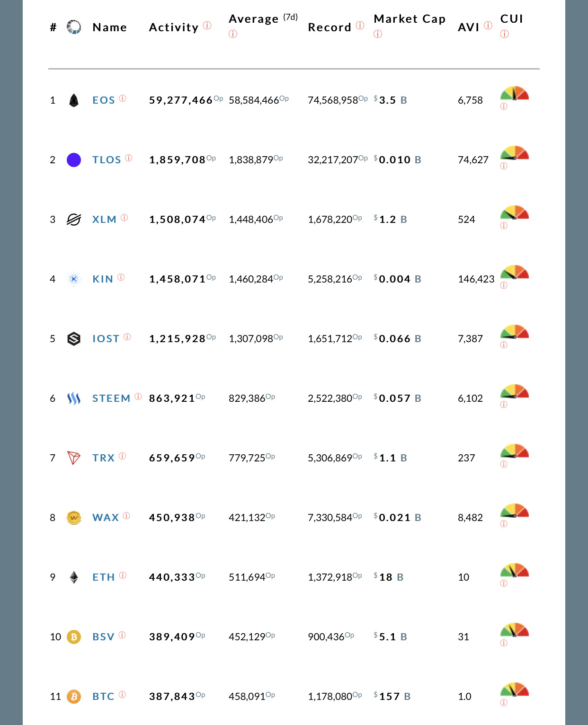The width and height of the screenshot is (588, 725).
Task: Sort table by Name column header
Action: 110,27
